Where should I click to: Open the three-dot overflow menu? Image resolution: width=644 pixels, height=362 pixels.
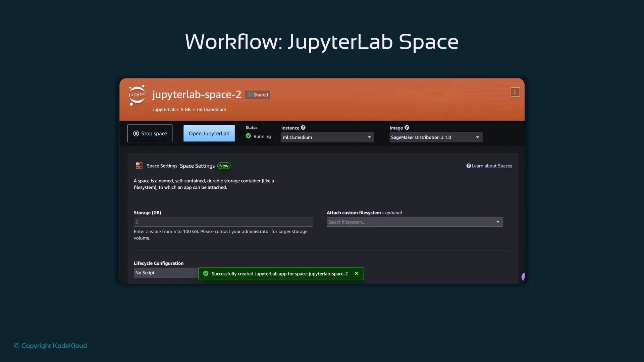[515, 92]
